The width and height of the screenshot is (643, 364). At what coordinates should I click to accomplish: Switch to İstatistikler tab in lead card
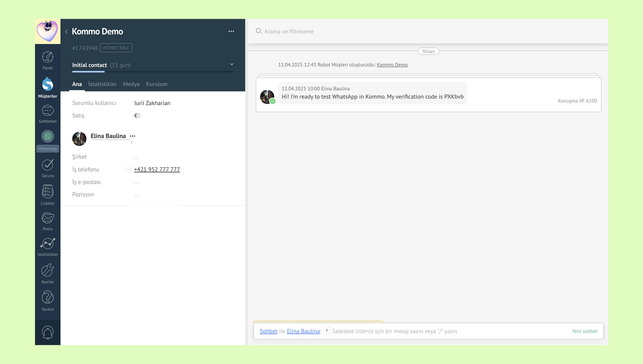[x=103, y=84]
